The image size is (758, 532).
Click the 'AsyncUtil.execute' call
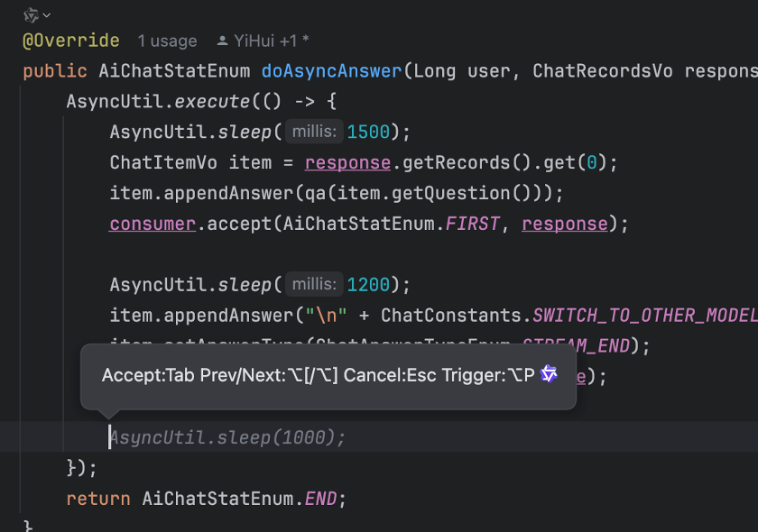pos(158,102)
